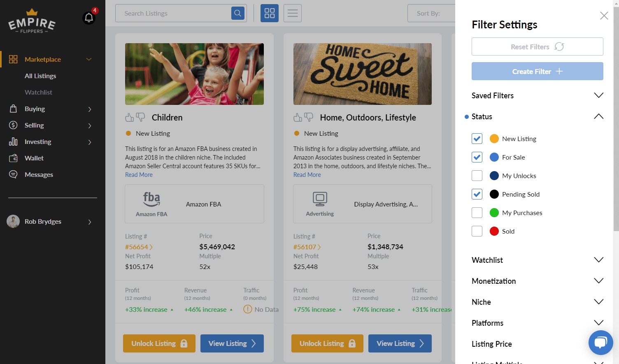This screenshot has width=619, height=364.
Task: Switch to grid view layout
Action: [x=270, y=13]
